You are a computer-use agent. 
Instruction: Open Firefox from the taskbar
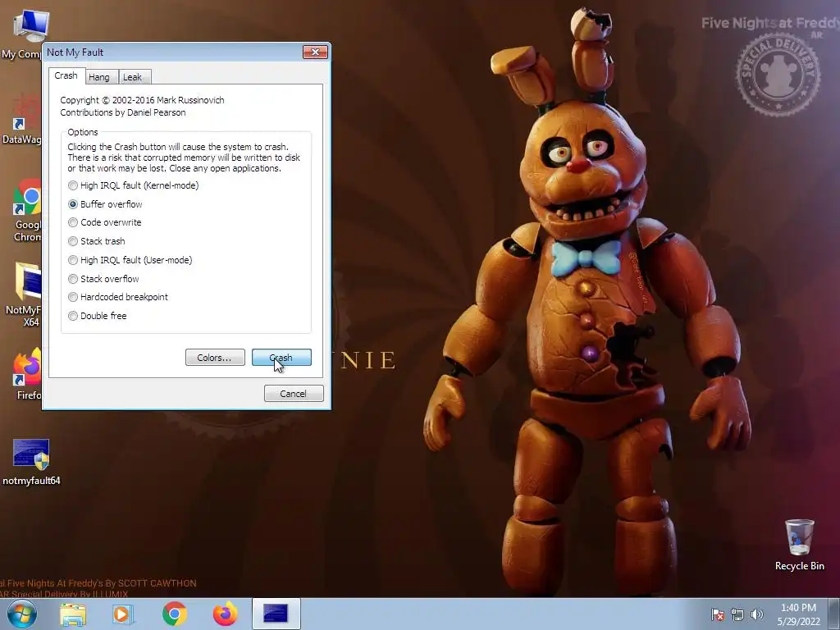(x=225, y=614)
